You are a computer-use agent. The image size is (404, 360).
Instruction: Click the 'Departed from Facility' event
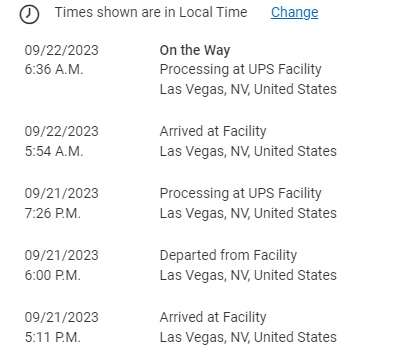[x=228, y=255]
